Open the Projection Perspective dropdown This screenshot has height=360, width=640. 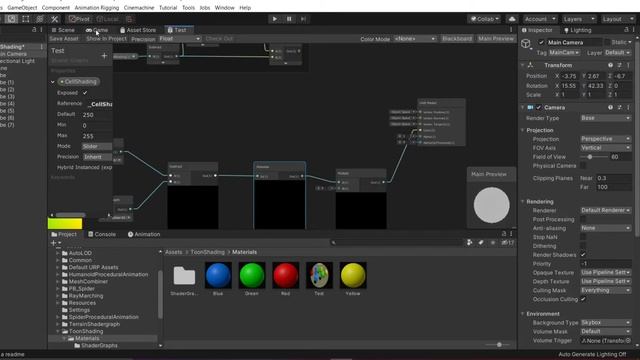click(x=606, y=139)
